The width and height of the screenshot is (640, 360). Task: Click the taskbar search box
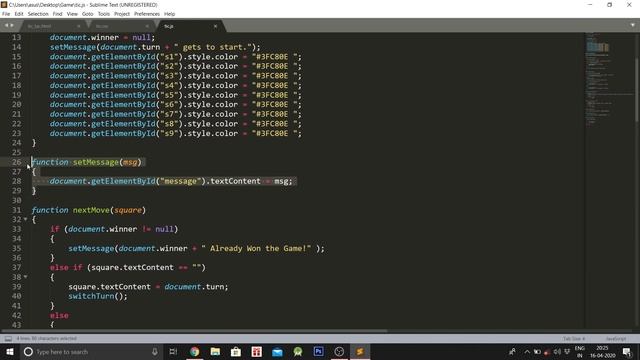(91, 351)
